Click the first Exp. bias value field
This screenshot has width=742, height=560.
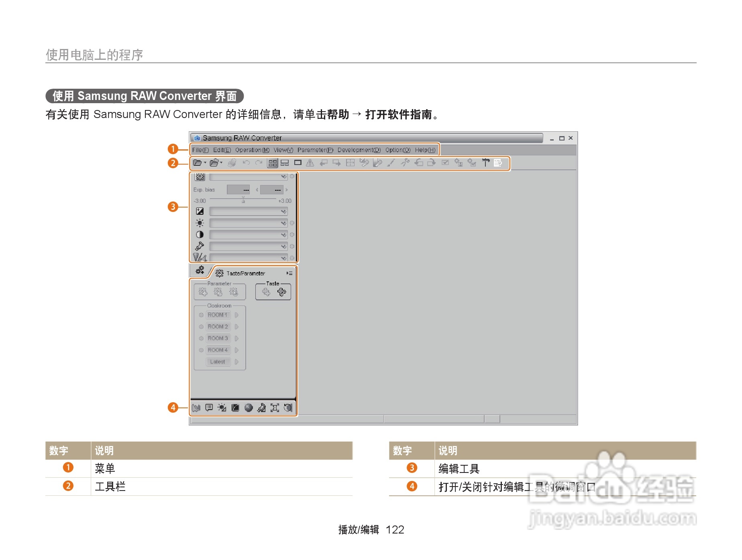tap(238, 189)
